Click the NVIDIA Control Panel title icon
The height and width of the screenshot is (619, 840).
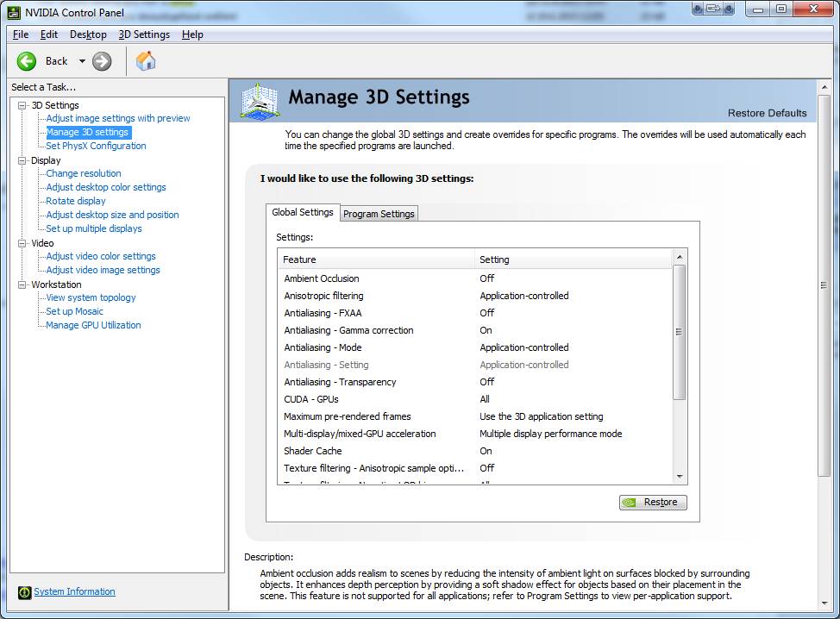pyautogui.click(x=15, y=12)
